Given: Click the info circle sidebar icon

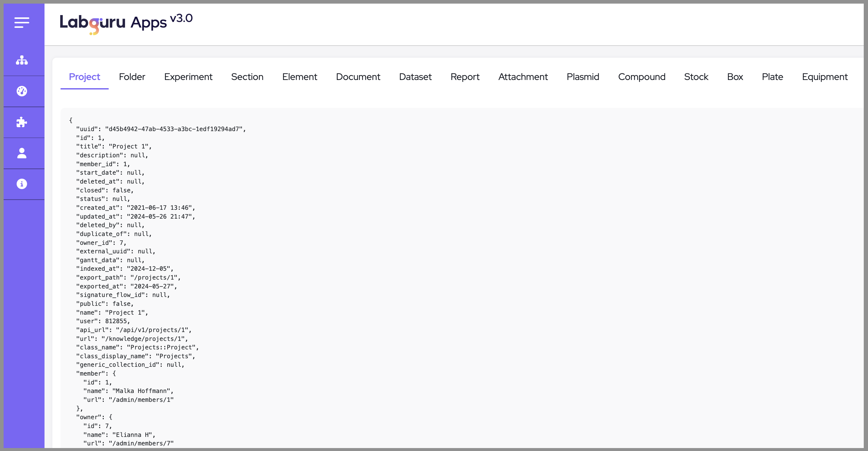Looking at the screenshot, I should (x=22, y=184).
